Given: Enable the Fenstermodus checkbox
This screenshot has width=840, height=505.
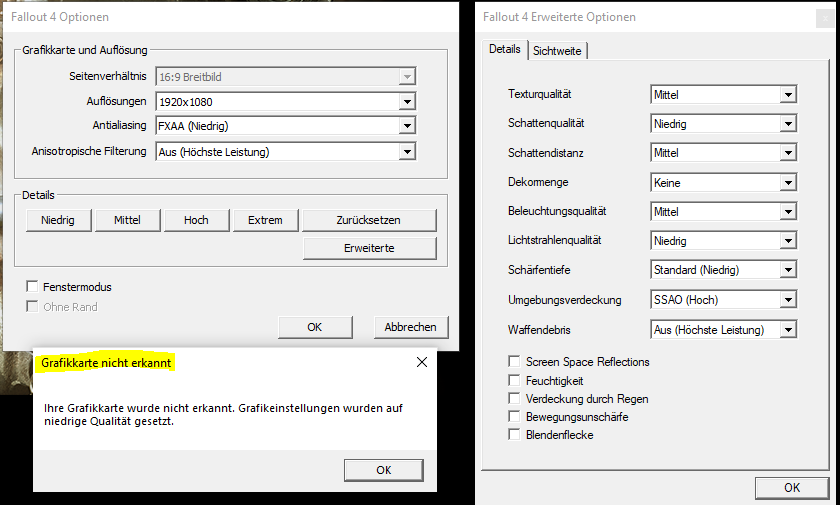Looking at the screenshot, I should tap(32, 287).
